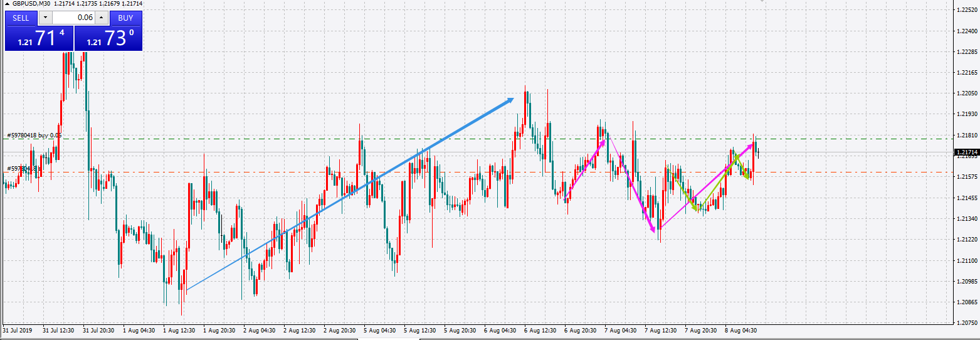Viewport: 980px width, 340px height.
Task: Click the 5 Aug 04:30 time label
Action: coord(380,330)
